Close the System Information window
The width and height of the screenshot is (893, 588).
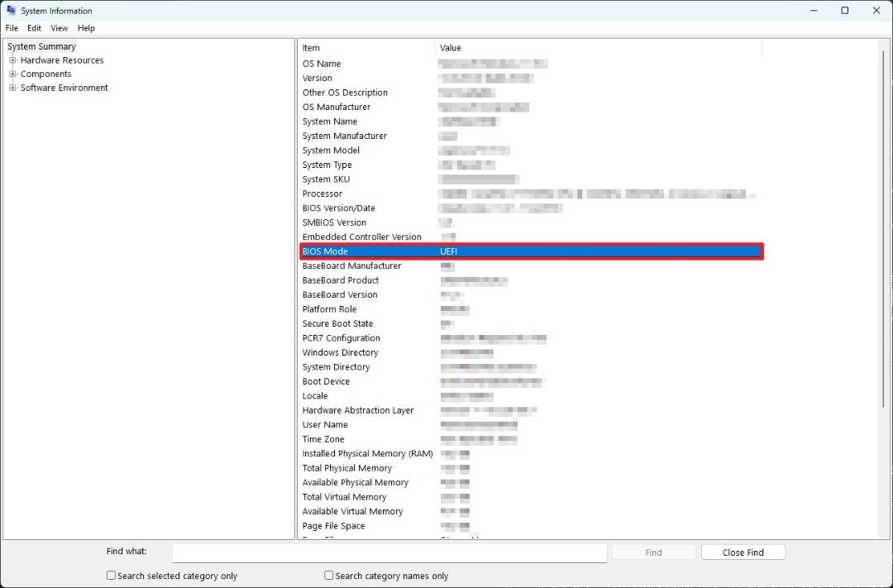tap(876, 10)
